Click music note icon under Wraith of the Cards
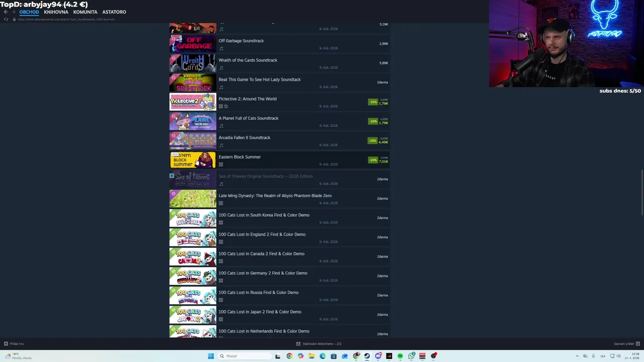Screen dimensions: 644x362 (x=221, y=68)
